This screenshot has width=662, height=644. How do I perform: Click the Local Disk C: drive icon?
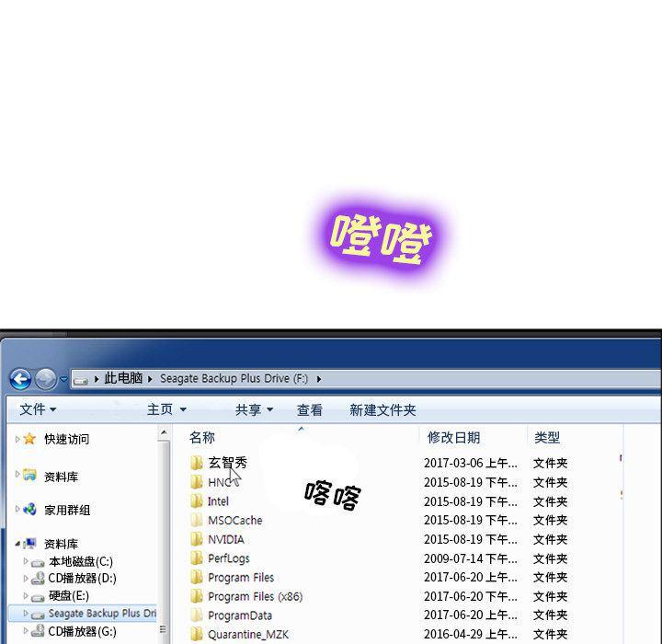38,561
